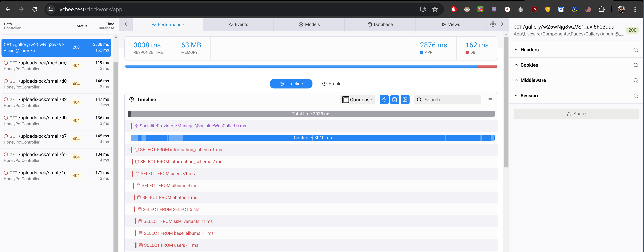
Task: Bookmark this page with the star icon
Action: pos(435,9)
